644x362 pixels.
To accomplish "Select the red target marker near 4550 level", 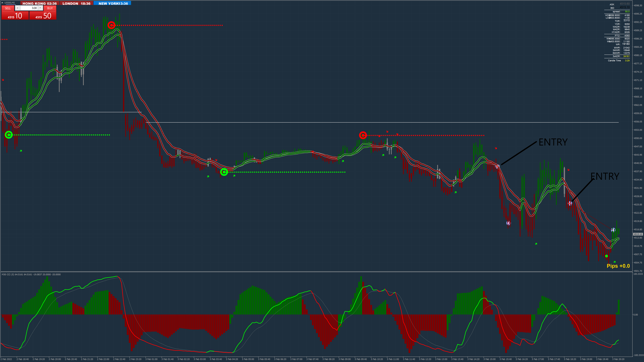I will coord(363,135).
